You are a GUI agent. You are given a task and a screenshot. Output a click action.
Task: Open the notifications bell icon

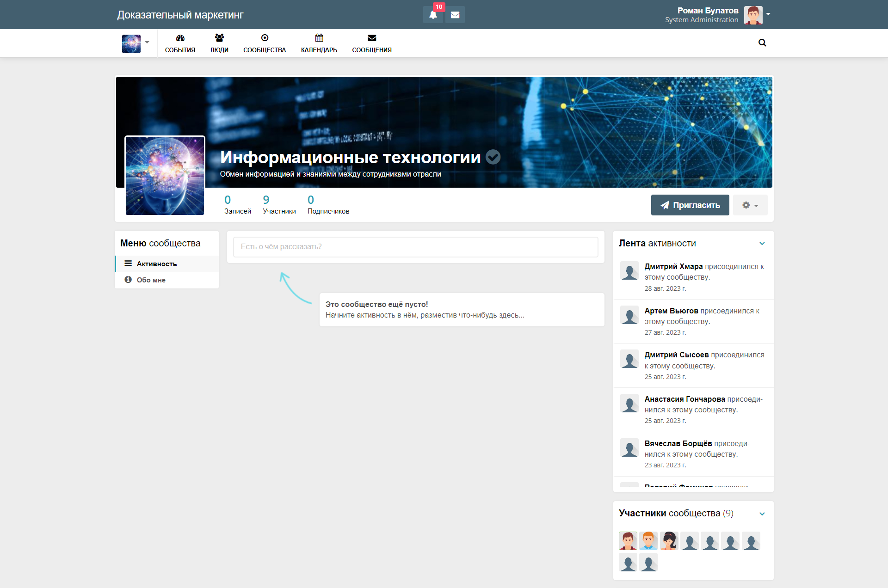coord(433,15)
